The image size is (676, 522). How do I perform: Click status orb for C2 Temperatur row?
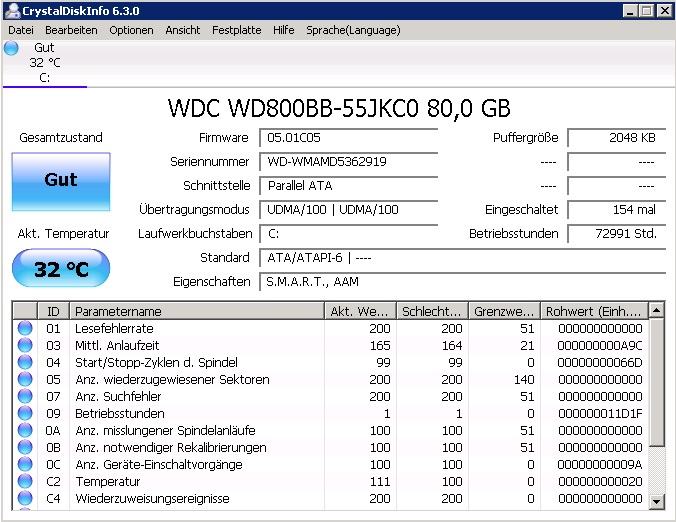coord(25,481)
